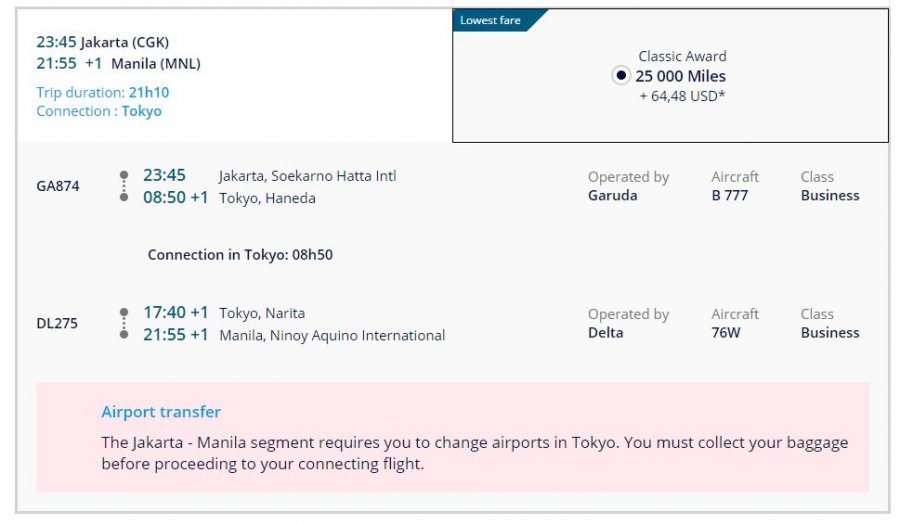Select flight number DL275
The height and width of the screenshot is (524, 900).
[x=57, y=324]
